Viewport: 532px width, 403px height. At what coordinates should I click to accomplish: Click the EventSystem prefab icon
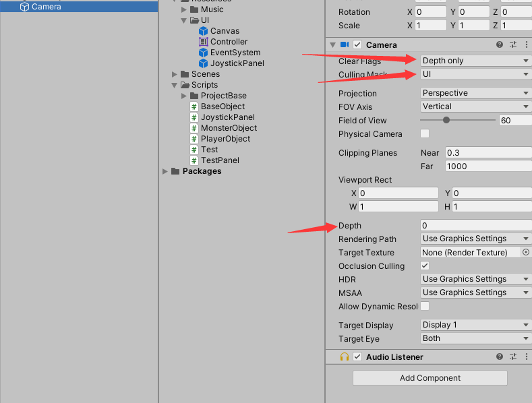(x=203, y=53)
